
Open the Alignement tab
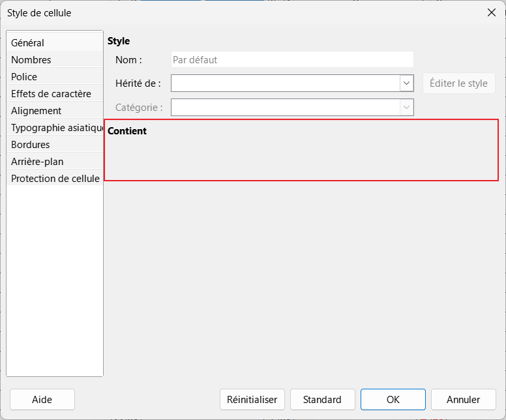click(x=37, y=111)
